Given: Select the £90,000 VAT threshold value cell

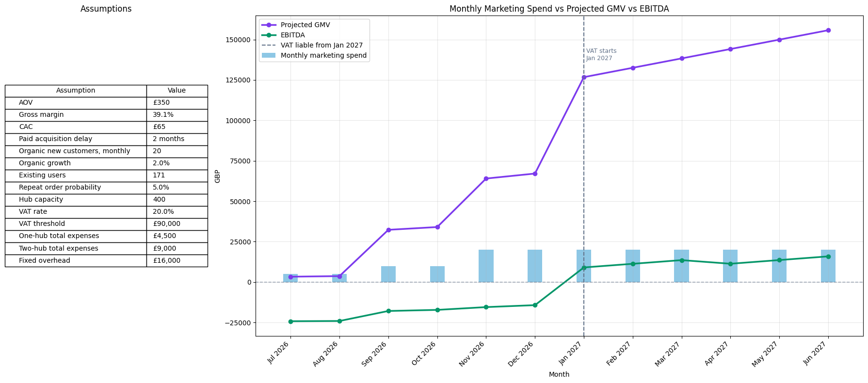Looking at the screenshot, I should point(166,224).
